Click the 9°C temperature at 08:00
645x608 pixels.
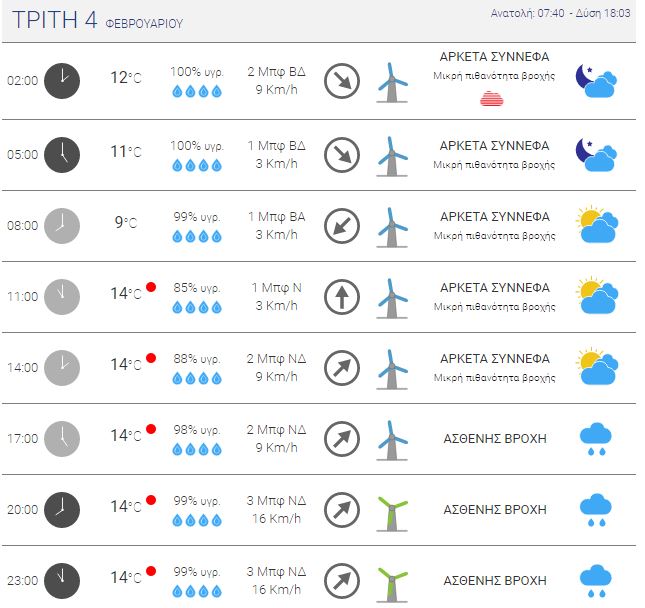click(x=126, y=223)
